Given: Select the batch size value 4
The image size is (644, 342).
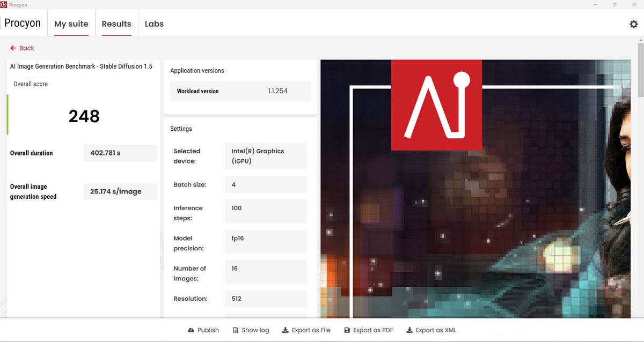Looking at the screenshot, I should [x=266, y=184].
